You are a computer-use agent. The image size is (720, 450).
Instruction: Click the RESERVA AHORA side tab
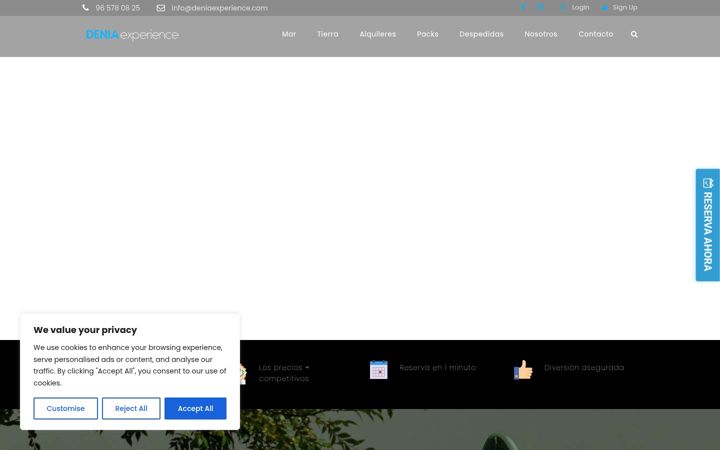pos(708,225)
